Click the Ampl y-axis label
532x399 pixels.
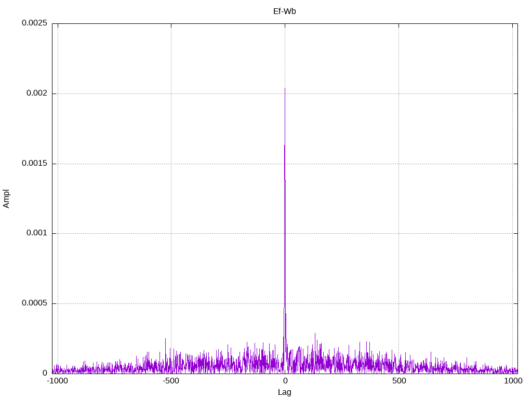pos(6,198)
